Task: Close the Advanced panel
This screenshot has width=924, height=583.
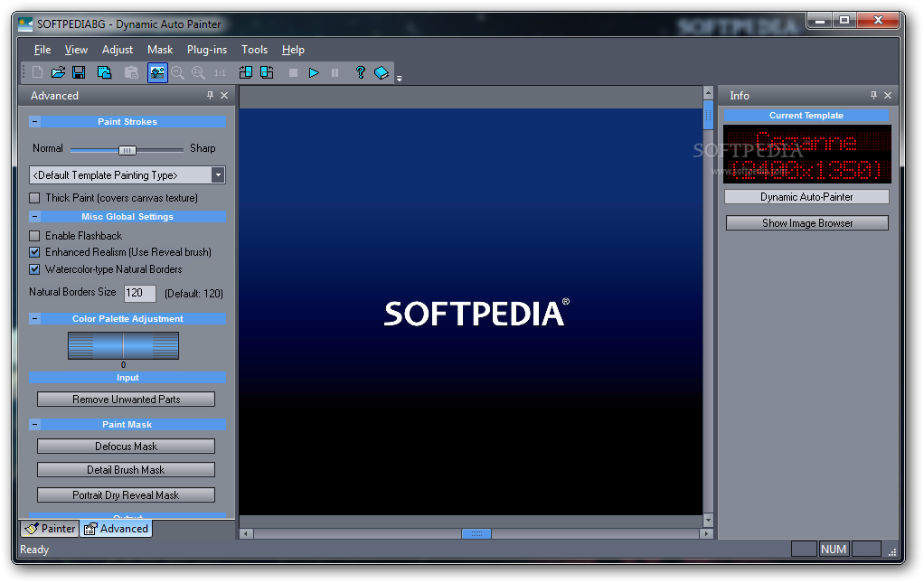Action: [224, 95]
